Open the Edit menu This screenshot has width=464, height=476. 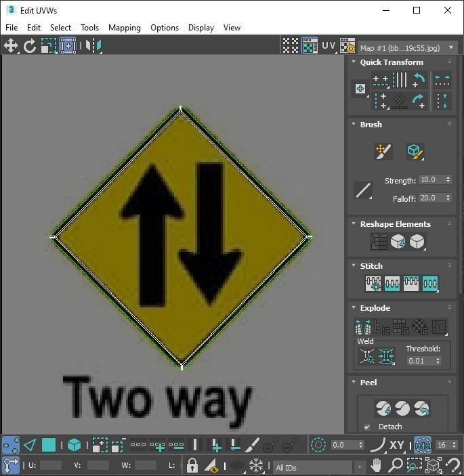tap(34, 28)
